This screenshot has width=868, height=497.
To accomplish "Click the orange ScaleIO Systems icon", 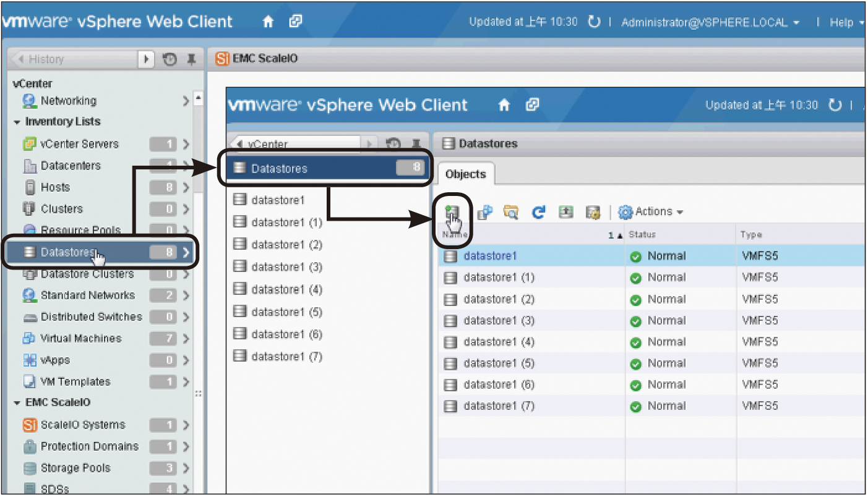I will (x=30, y=425).
